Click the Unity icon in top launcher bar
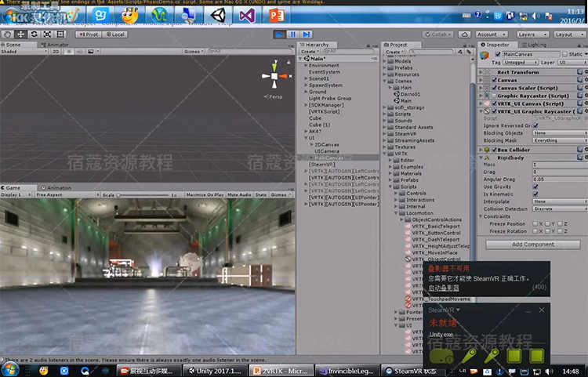 pos(217,14)
